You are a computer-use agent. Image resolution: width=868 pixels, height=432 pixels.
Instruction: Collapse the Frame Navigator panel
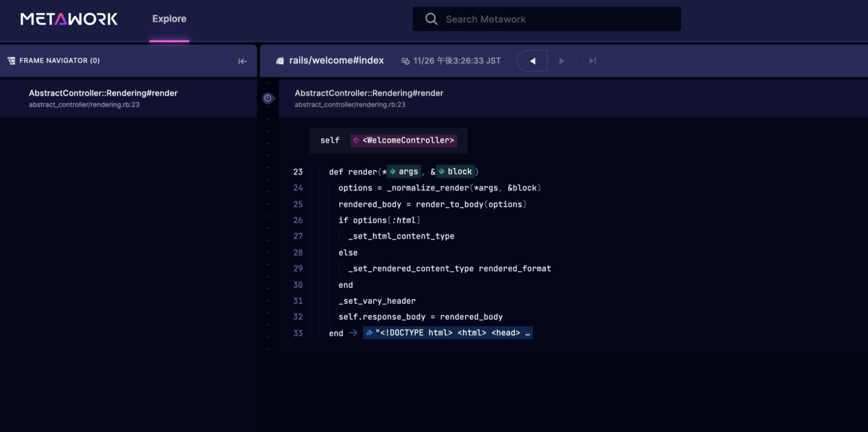242,62
